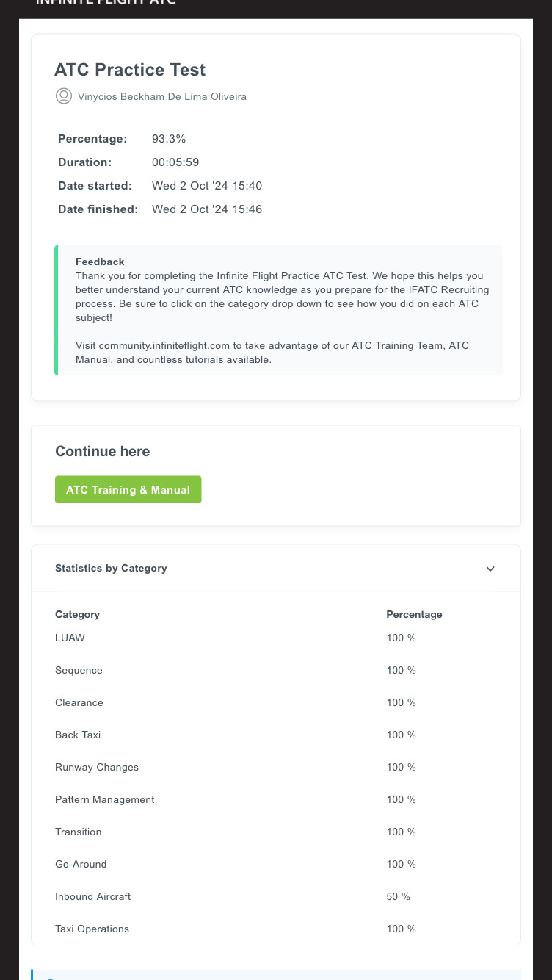Select the Inbound Aircraft category
Image resolution: width=552 pixels, height=980 pixels.
tap(93, 896)
